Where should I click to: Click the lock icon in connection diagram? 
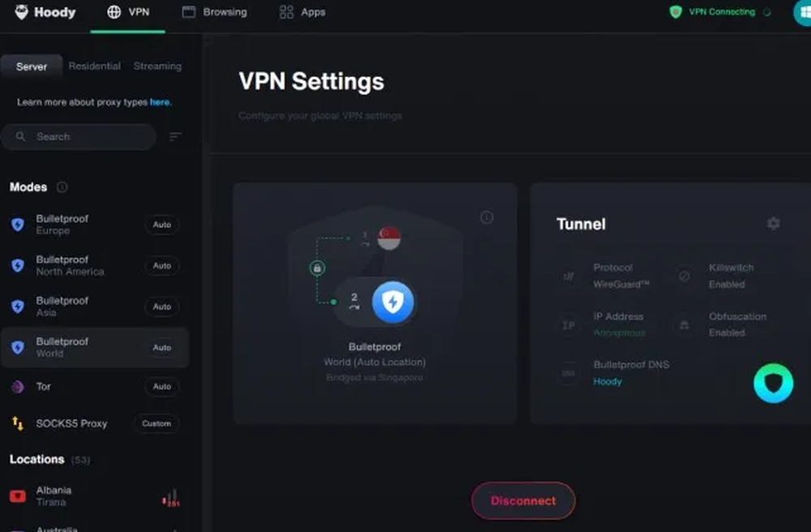pos(317,268)
